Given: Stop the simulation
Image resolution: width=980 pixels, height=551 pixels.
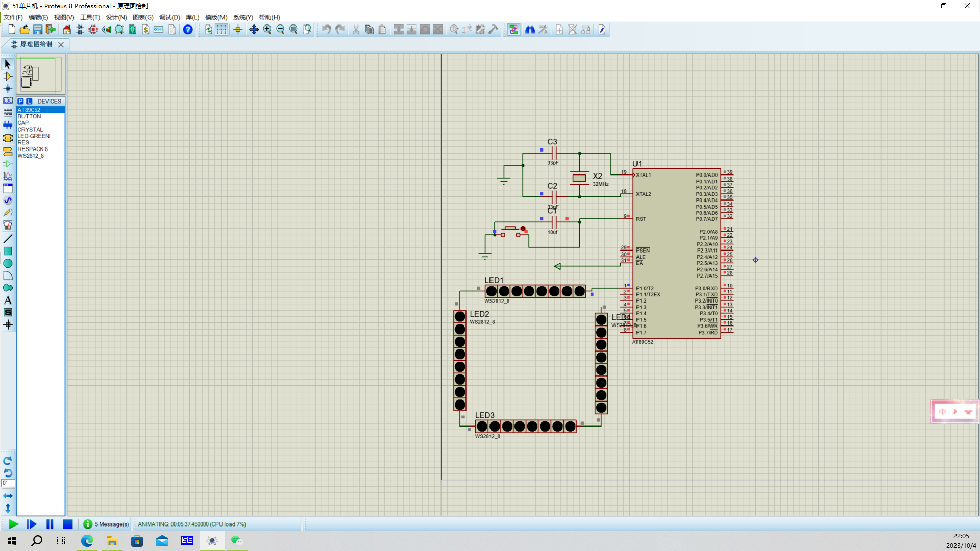Looking at the screenshot, I should [67, 524].
